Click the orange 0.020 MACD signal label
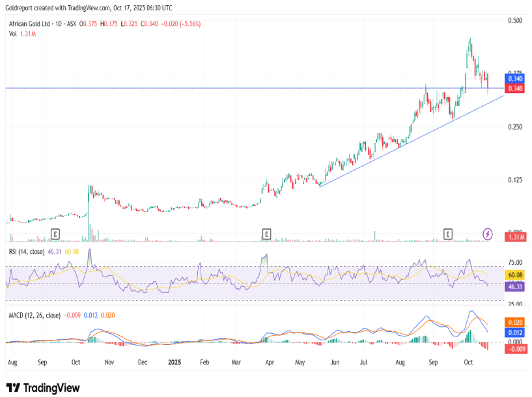The image size is (532, 397). tap(515, 322)
